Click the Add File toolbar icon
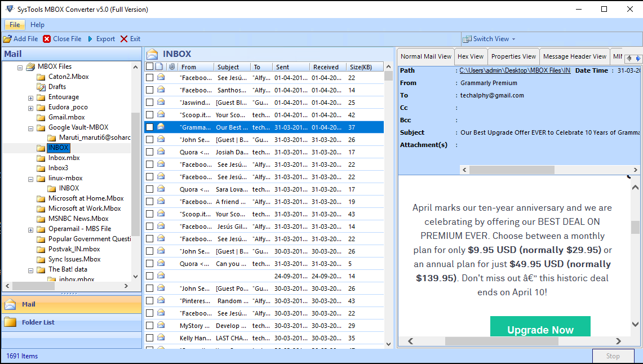 (7, 39)
